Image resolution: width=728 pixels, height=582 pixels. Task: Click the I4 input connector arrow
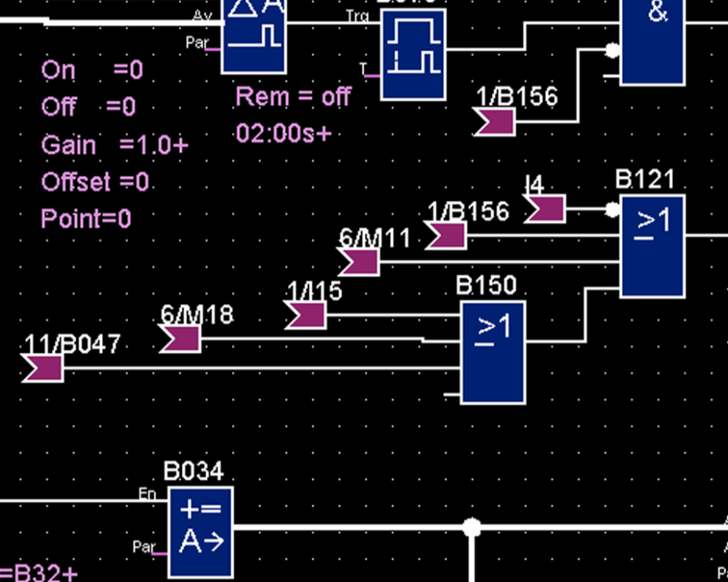tap(545, 210)
